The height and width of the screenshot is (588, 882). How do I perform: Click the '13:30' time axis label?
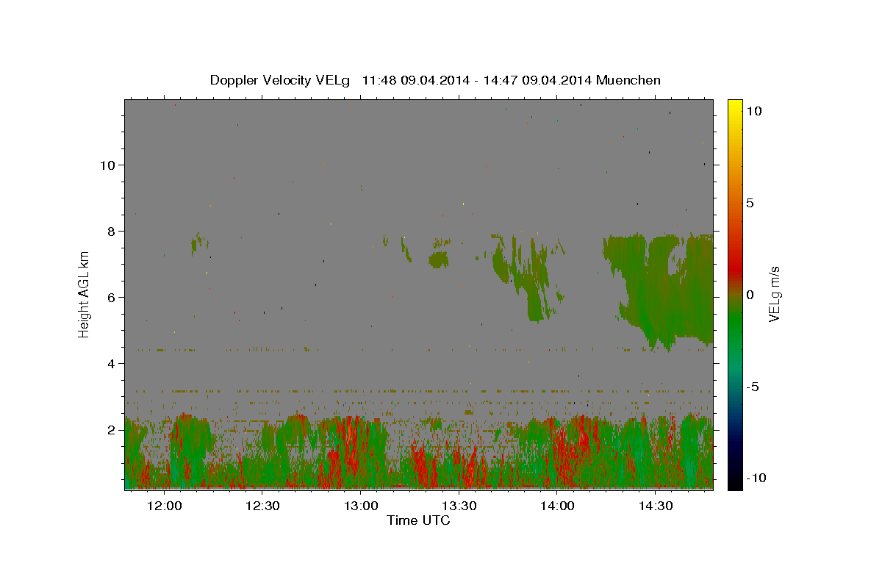459,506
